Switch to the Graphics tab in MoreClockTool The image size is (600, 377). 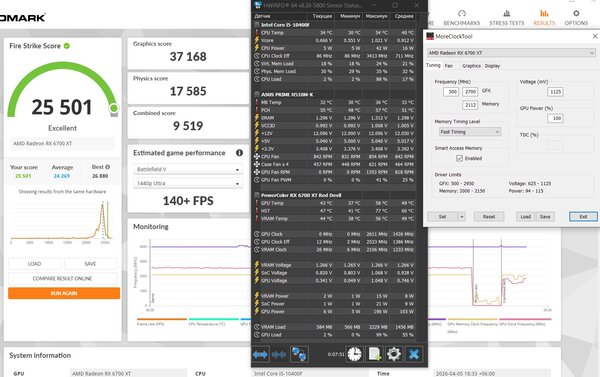[471, 66]
